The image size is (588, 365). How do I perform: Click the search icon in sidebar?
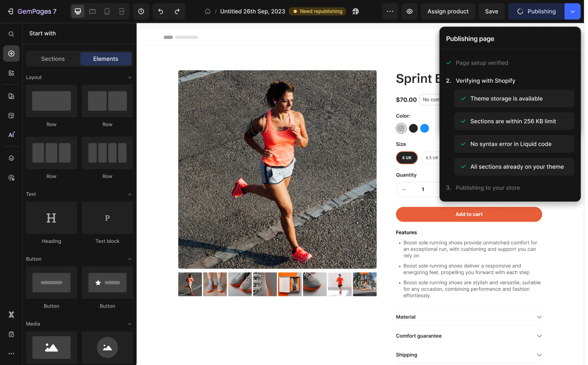pos(11,34)
